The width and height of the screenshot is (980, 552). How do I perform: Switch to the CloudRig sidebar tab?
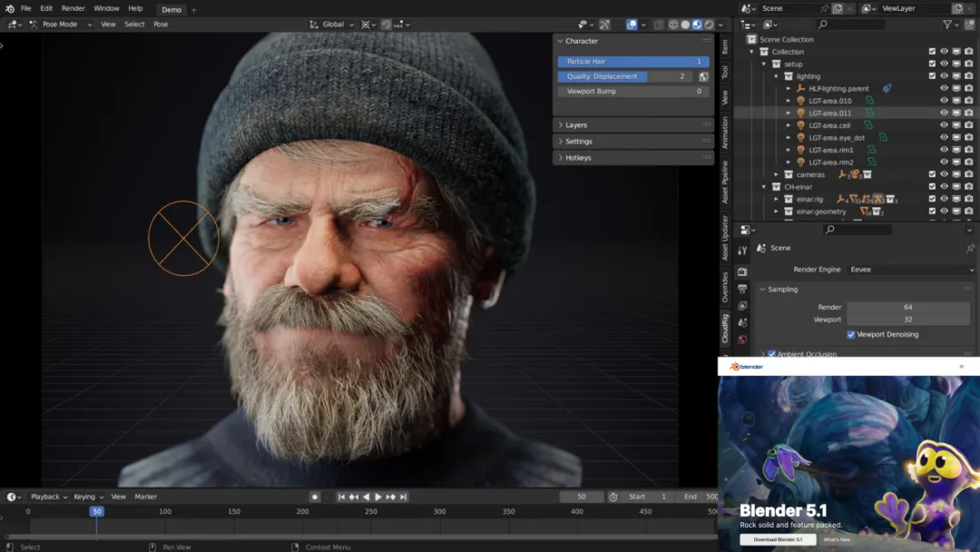pyautogui.click(x=725, y=329)
